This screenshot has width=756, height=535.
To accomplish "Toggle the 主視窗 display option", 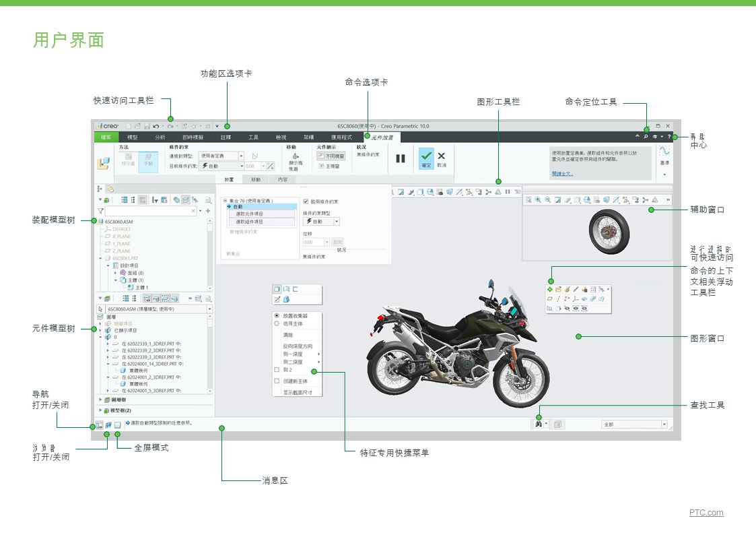I will (329, 166).
